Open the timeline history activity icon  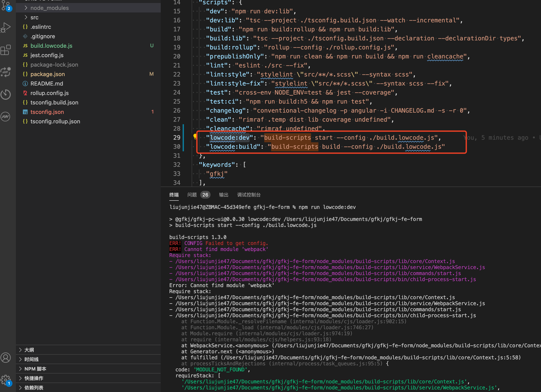coord(6,94)
